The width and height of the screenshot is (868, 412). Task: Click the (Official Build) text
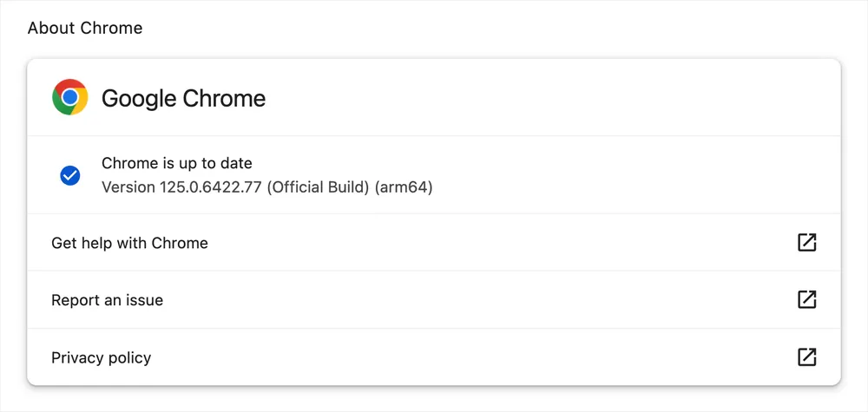[318, 187]
